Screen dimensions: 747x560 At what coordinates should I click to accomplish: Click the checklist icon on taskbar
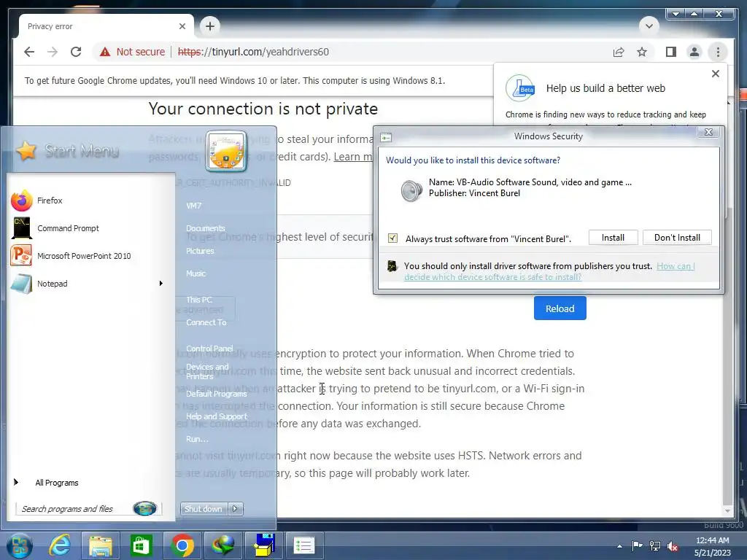coord(304,545)
